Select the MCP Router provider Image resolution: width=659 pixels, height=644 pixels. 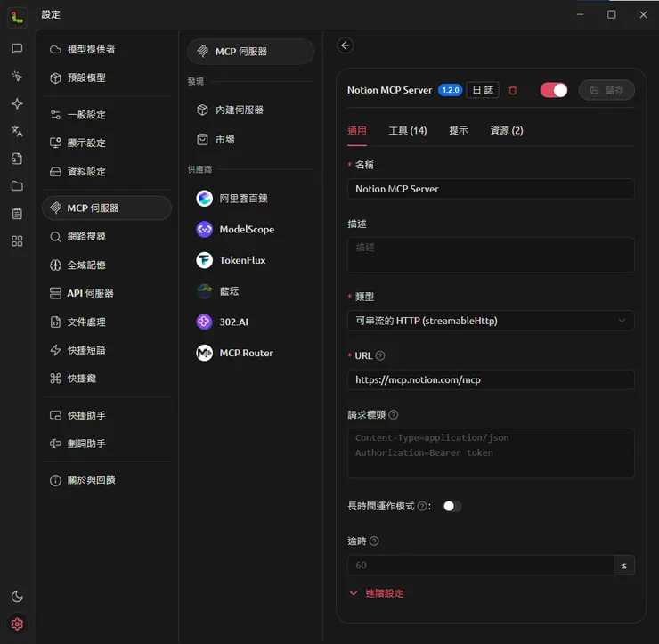coord(251,353)
